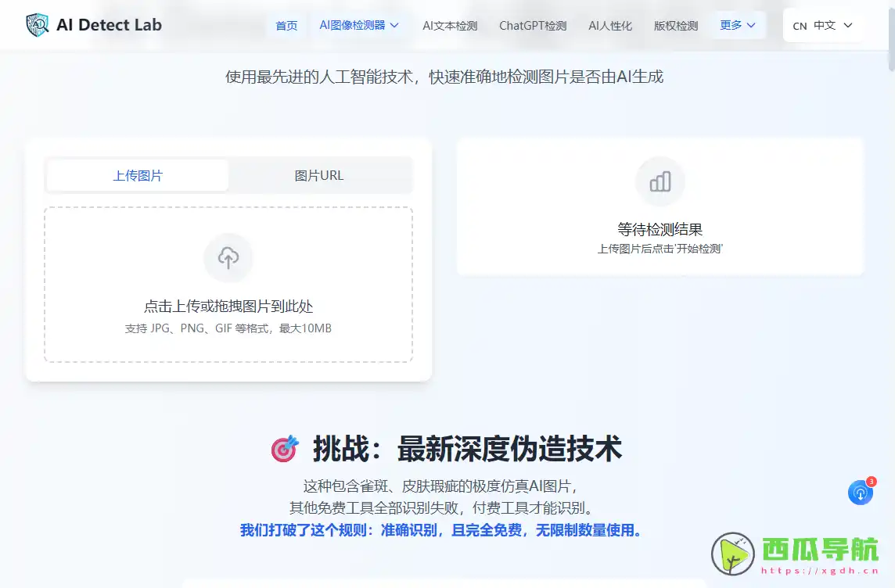The width and height of the screenshot is (895, 588).
Task: Click the cloud upload icon
Action: [228, 258]
